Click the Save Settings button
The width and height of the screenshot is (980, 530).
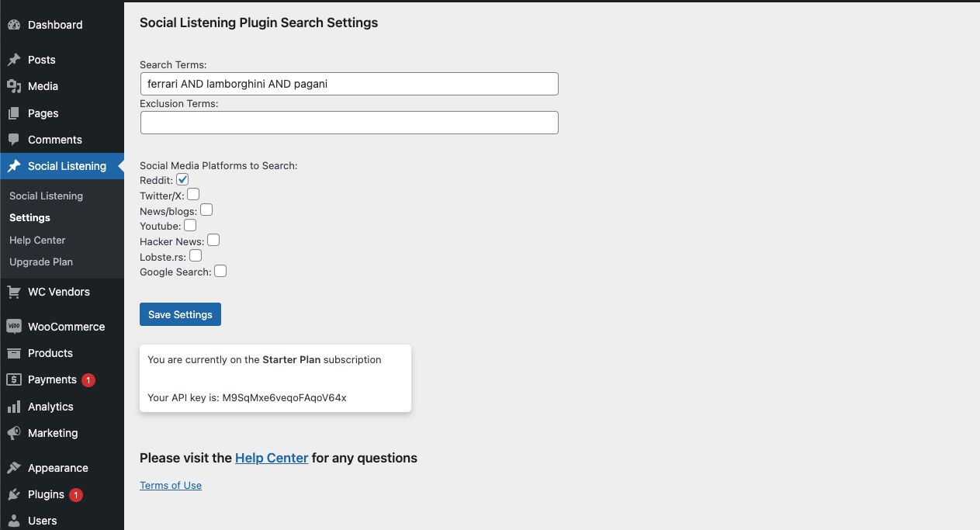180,314
